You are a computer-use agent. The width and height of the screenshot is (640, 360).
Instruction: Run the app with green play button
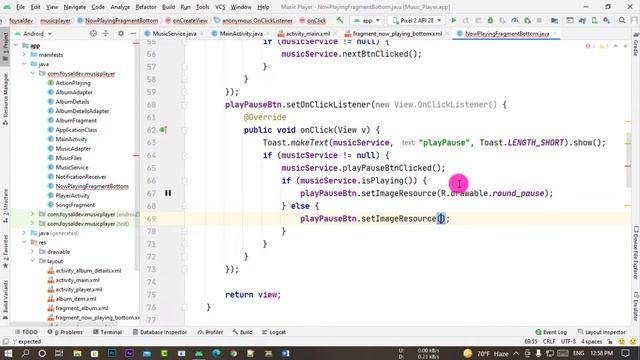[x=453, y=20]
